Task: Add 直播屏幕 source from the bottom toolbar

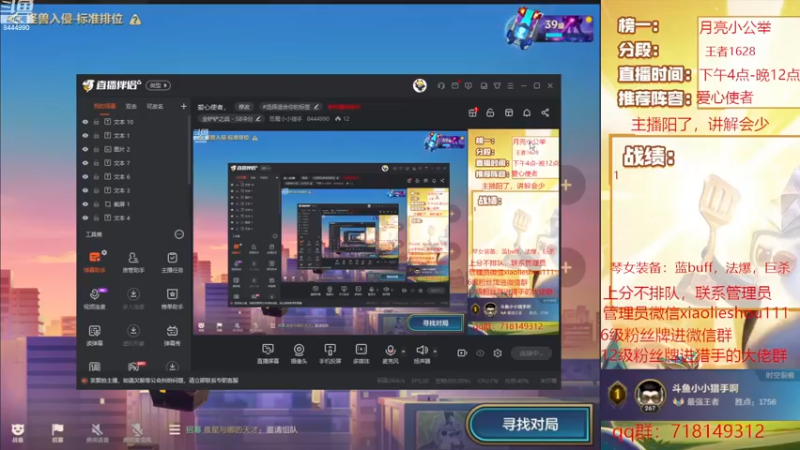Action: (268, 353)
